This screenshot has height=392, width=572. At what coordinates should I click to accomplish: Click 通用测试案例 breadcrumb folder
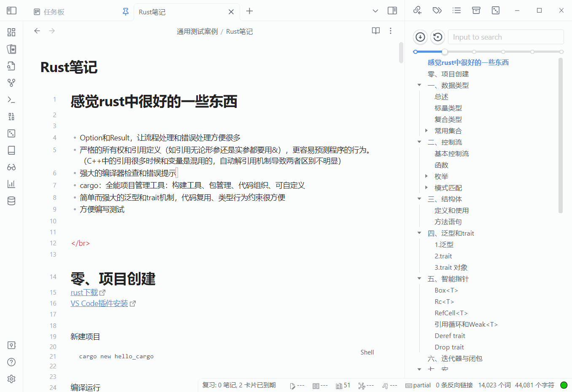coord(197,31)
